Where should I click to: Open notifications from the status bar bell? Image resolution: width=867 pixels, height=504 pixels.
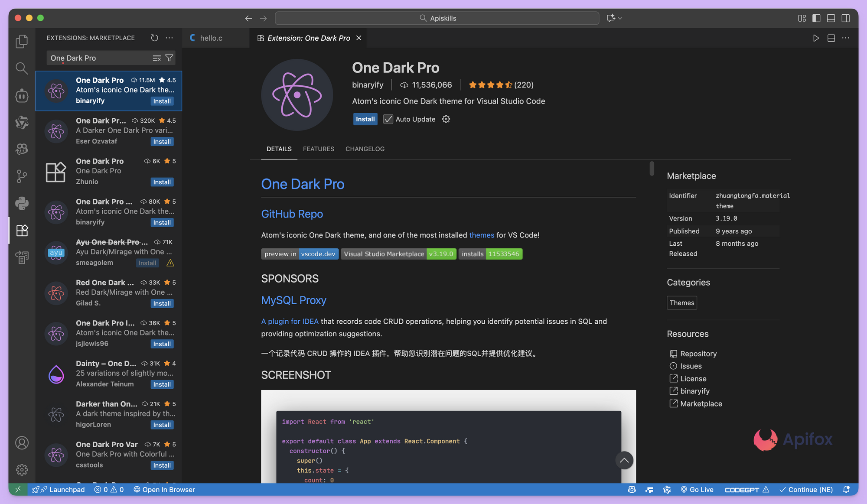coord(846,490)
